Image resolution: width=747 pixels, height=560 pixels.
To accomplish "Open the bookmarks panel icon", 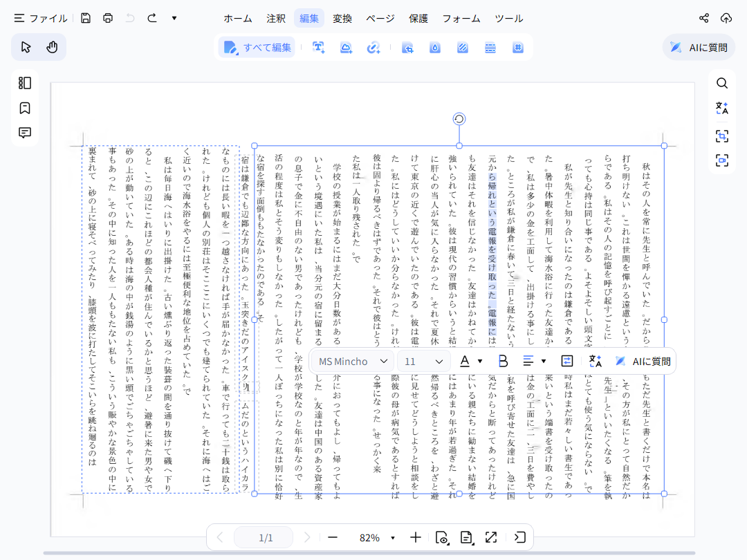I will tap(25, 108).
